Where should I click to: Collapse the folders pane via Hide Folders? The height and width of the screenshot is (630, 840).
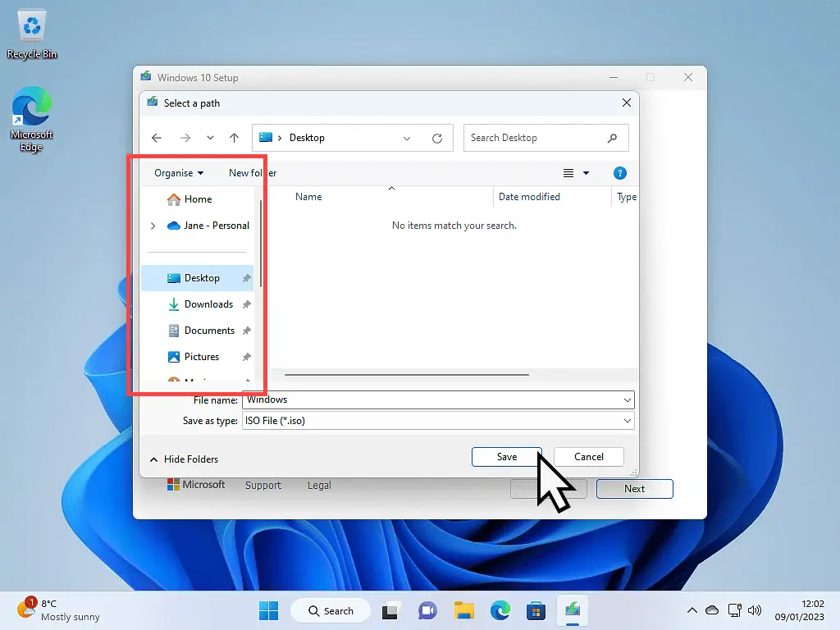[184, 459]
